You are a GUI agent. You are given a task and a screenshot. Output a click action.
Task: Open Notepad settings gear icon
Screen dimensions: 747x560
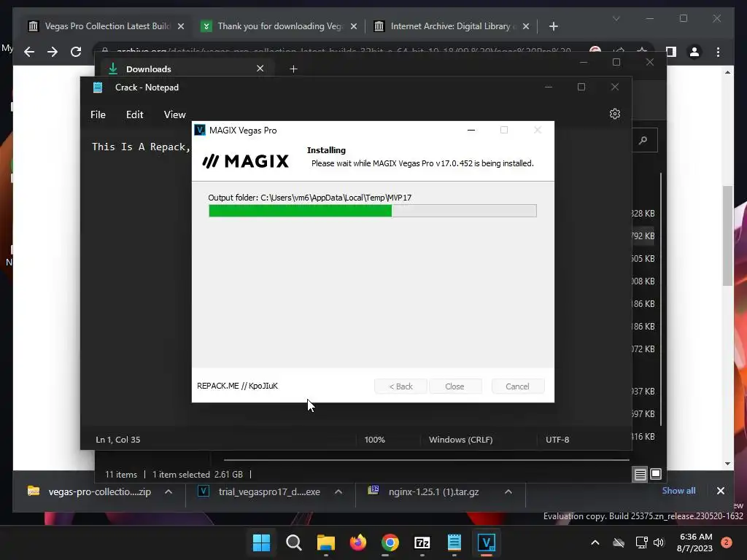[x=614, y=114]
